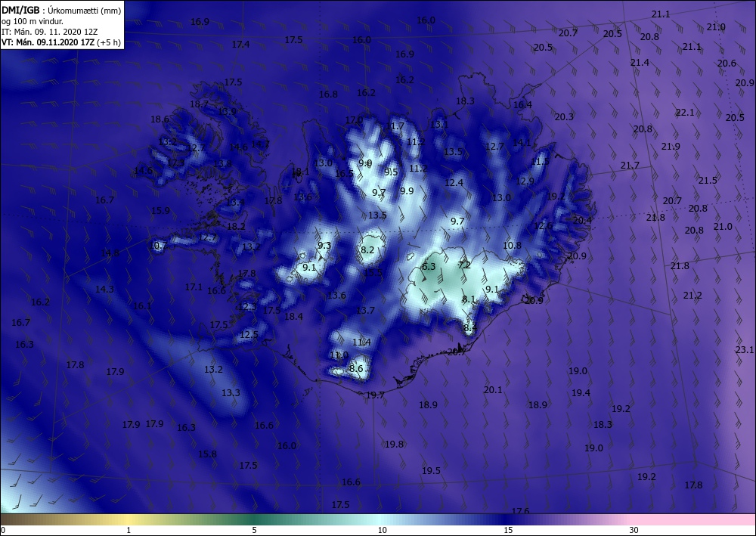Click the value 8.2 on the map
The width and height of the screenshot is (756, 536).
coord(367,249)
